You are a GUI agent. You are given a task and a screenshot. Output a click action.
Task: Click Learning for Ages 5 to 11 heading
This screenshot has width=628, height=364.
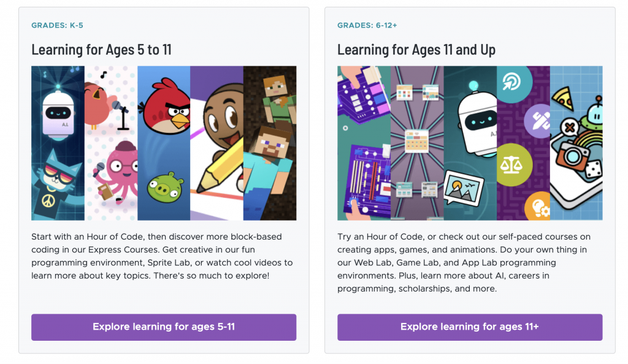[x=101, y=50]
